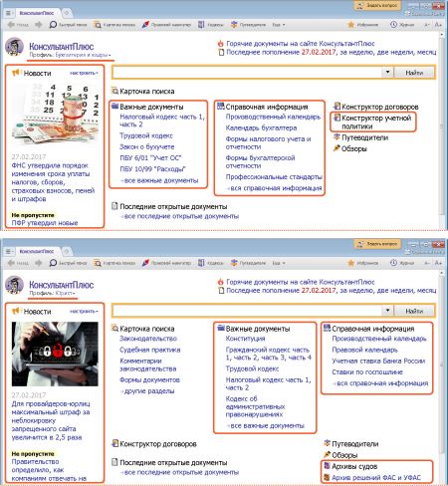
Task: Open calendar-and-money news image in Бухгалтерия window
Action: point(55,116)
